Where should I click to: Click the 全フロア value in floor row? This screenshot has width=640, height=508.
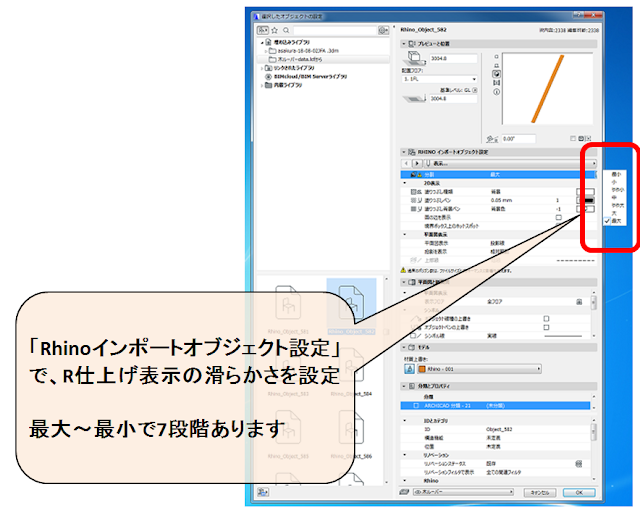(495, 302)
